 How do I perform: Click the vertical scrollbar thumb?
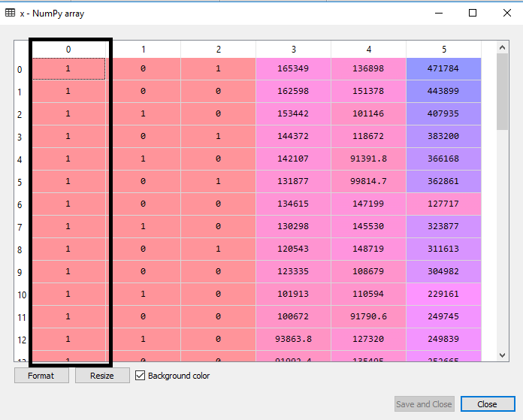503,90
